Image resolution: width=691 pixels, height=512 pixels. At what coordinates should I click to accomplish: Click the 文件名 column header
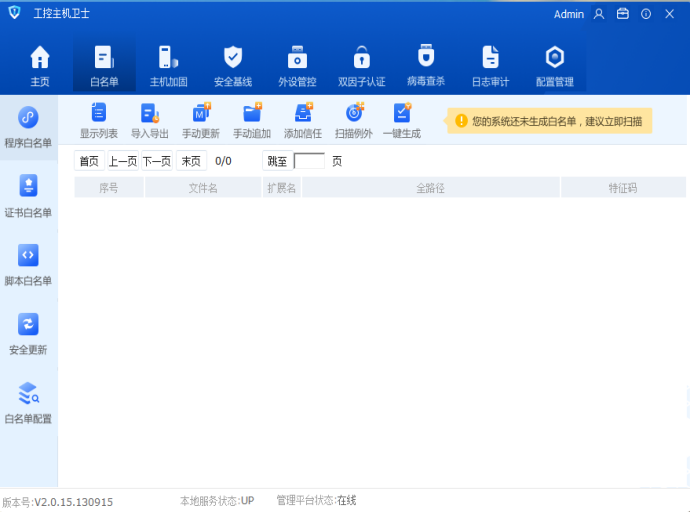pyautogui.click(x=203, y=188)
